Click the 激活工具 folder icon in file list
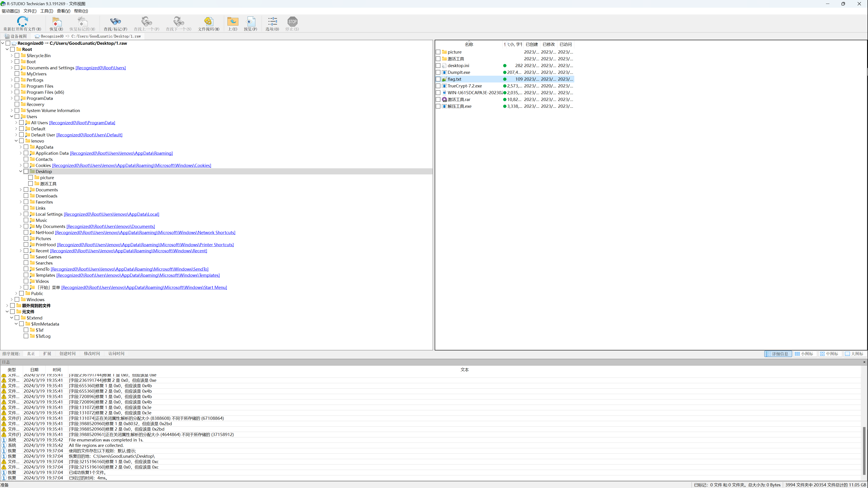Image resolution: width=868 pixels, height=488 pixels. point(444,59)
